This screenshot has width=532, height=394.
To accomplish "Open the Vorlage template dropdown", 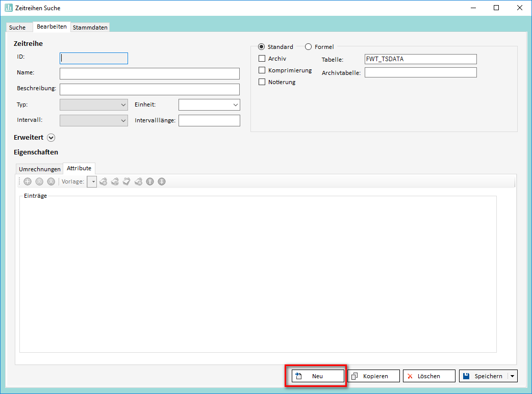I will coord(93,181).
